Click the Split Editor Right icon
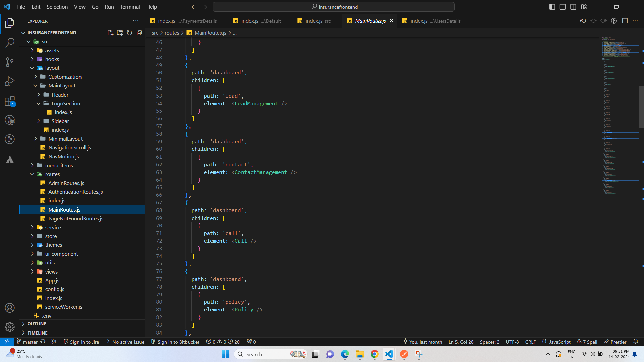This screenshot has height=362, width=644. click(625, 21)
